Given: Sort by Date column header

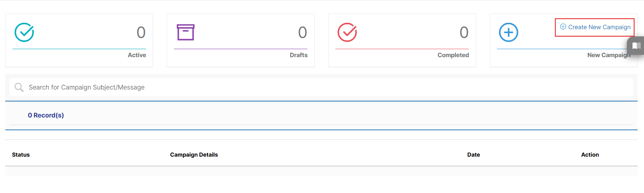Looking at the screenshot, I should [x=474, y=155].
